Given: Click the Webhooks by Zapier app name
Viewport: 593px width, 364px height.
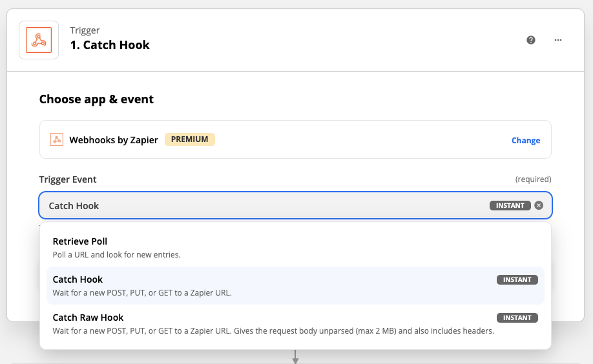Looking at the screenshot, I should (x=114, y=140).
